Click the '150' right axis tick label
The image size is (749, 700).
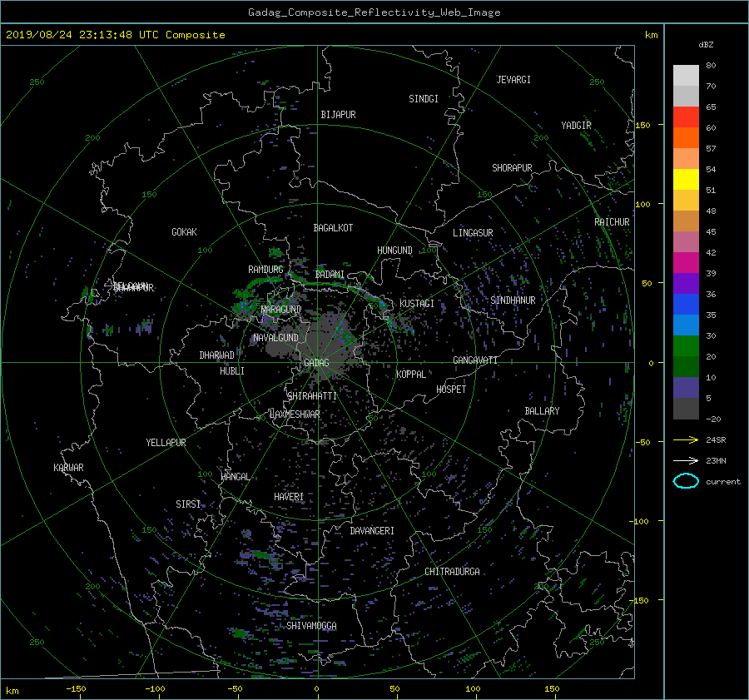(x=642, y=125)
